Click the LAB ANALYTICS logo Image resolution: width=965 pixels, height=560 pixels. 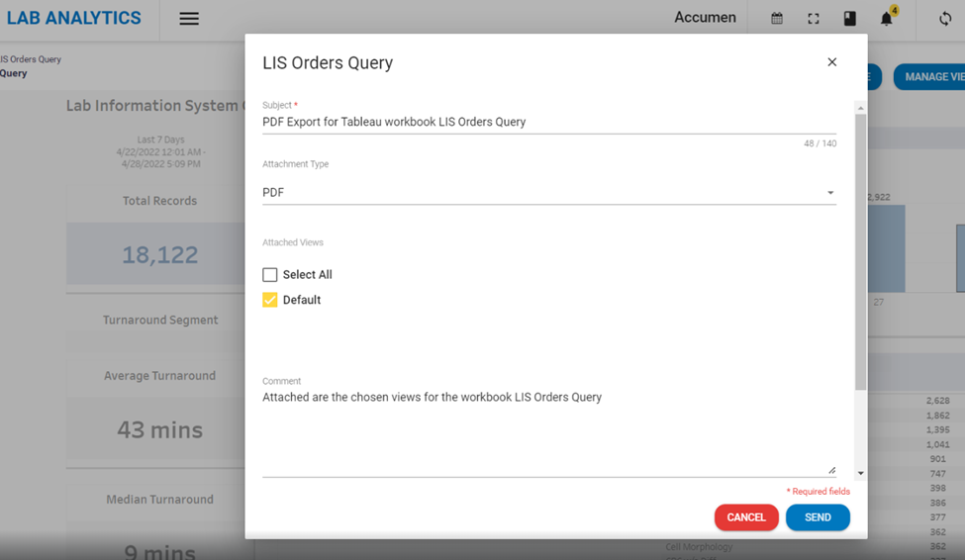tap(74, 19)
